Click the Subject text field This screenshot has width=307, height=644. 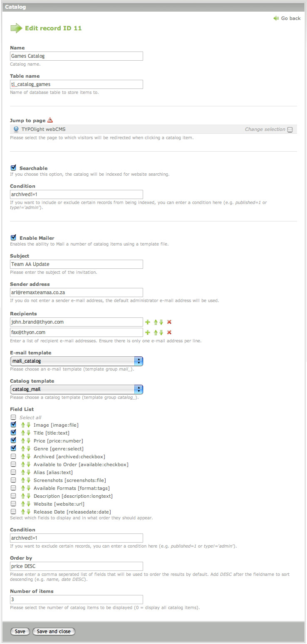click(77, 264)
